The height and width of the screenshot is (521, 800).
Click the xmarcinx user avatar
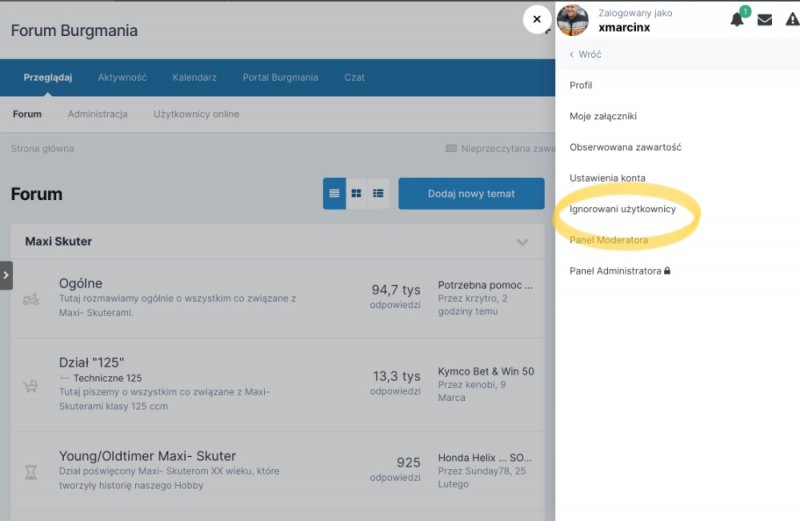click(x=573, y=20)
